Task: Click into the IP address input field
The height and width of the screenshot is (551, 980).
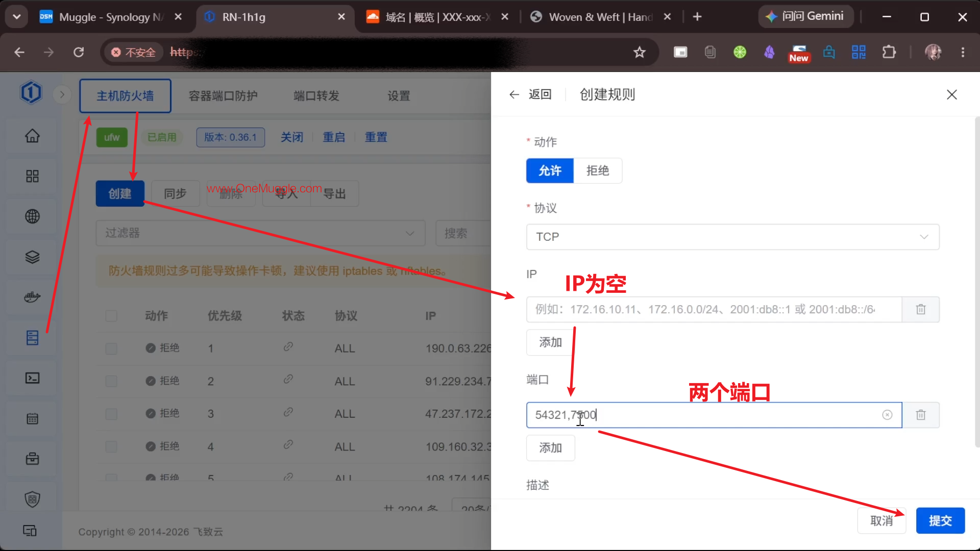Action: (x=714, y=309)
